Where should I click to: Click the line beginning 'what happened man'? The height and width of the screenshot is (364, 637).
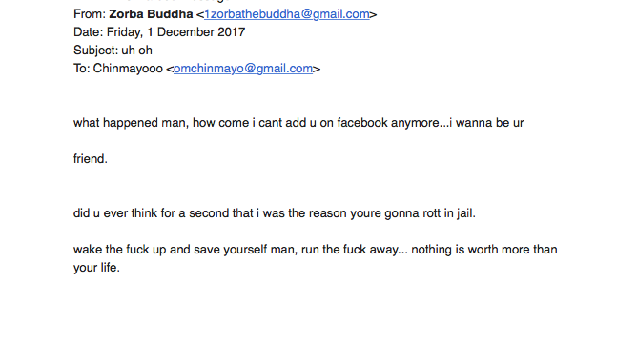298,123
